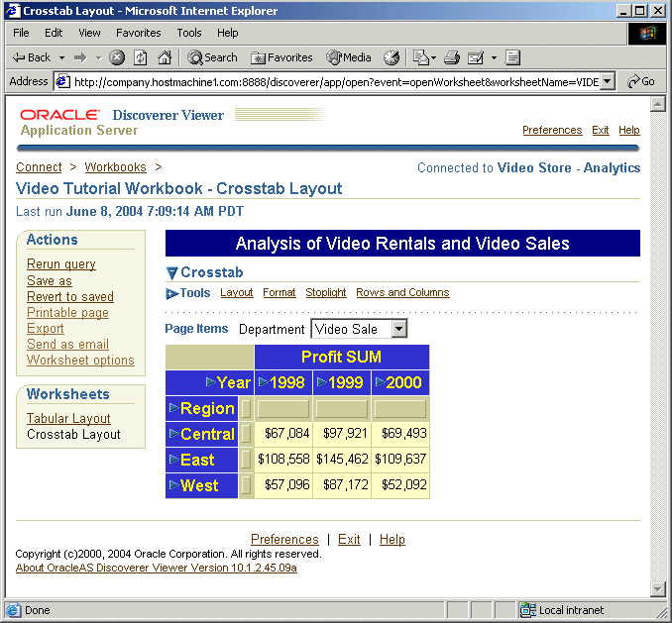The height and width of the screenshot is (623, 672).
Task: Click Revert to saved link
Action: (70, 297)
